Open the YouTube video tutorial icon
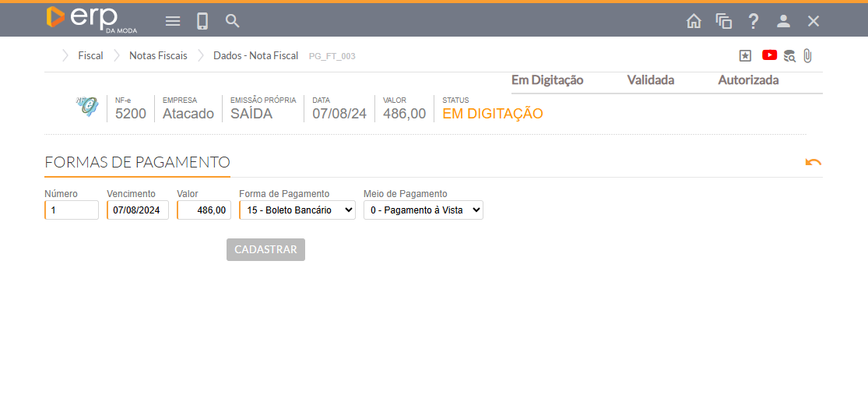 pos(769,55)
